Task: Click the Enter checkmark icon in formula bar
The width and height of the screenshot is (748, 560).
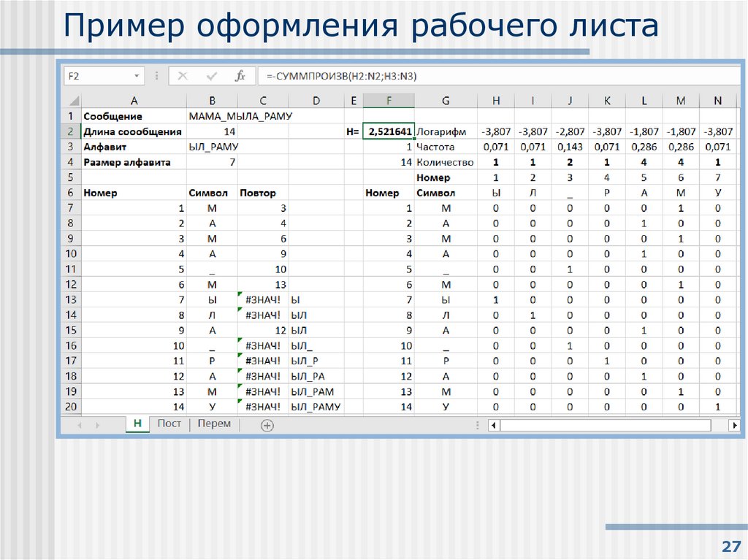Action: [211, 75]
